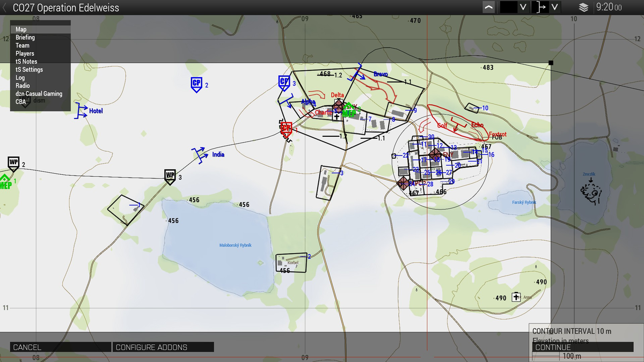Click the black marker color swatch
644x362 pixels.
508,8
